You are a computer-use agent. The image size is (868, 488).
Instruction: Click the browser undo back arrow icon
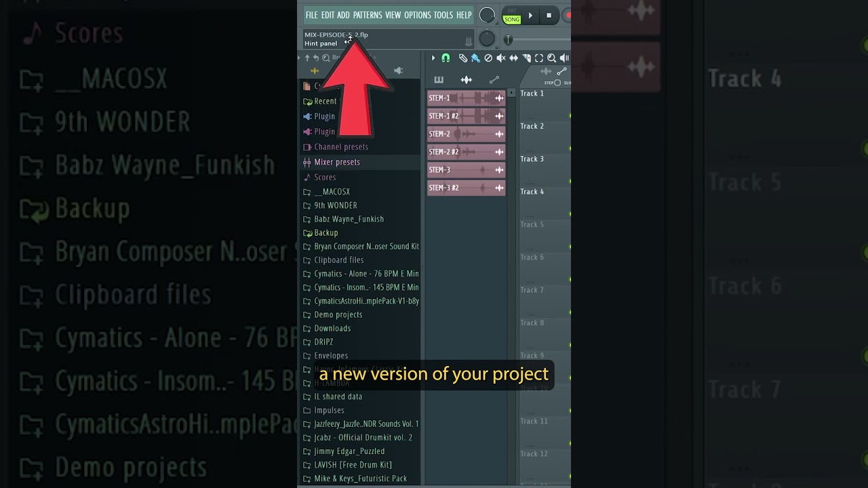[316, 58]
